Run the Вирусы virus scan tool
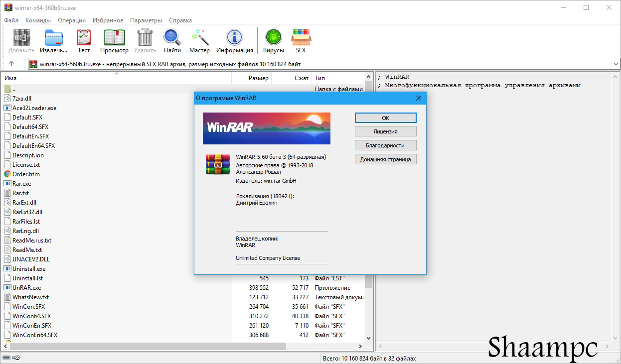621x364 pixels. click(x=273, y=37)
